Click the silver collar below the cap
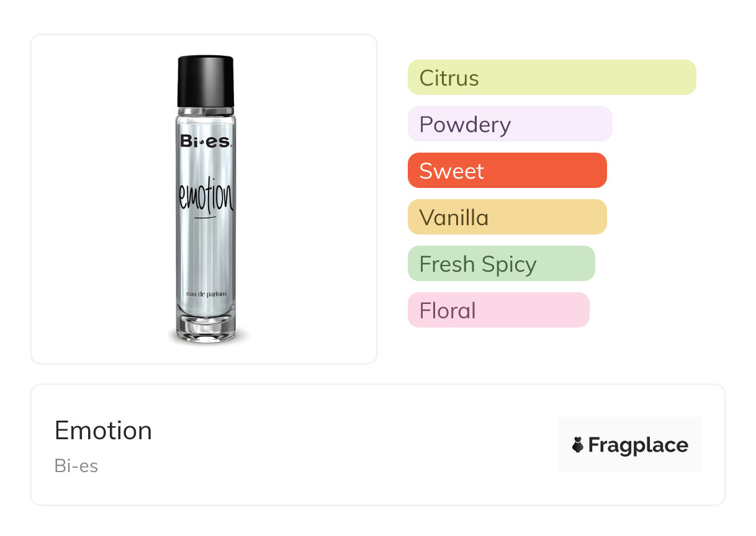This screenshot has width=756, height=536. point(205,110)
